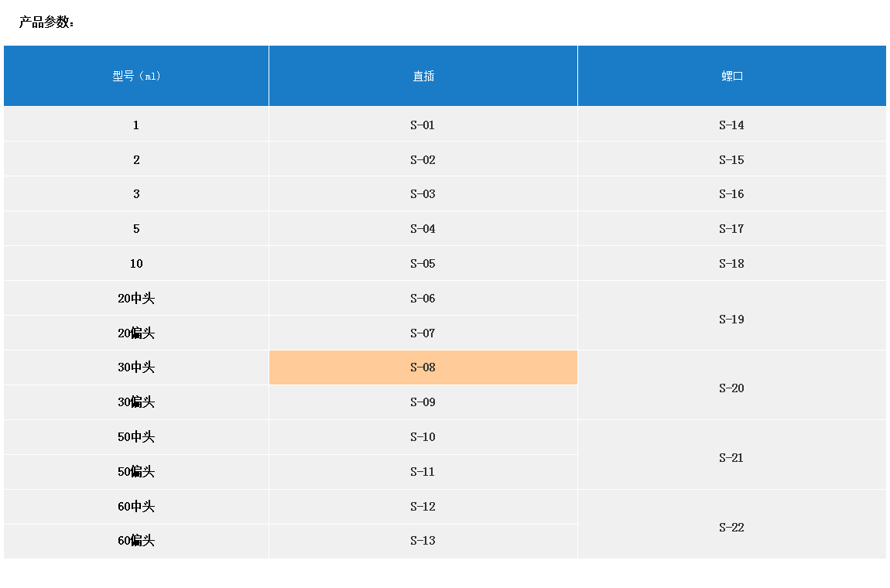890x588 pixels.
Task: Click the 直插 column header
Action: pos(423,76)
